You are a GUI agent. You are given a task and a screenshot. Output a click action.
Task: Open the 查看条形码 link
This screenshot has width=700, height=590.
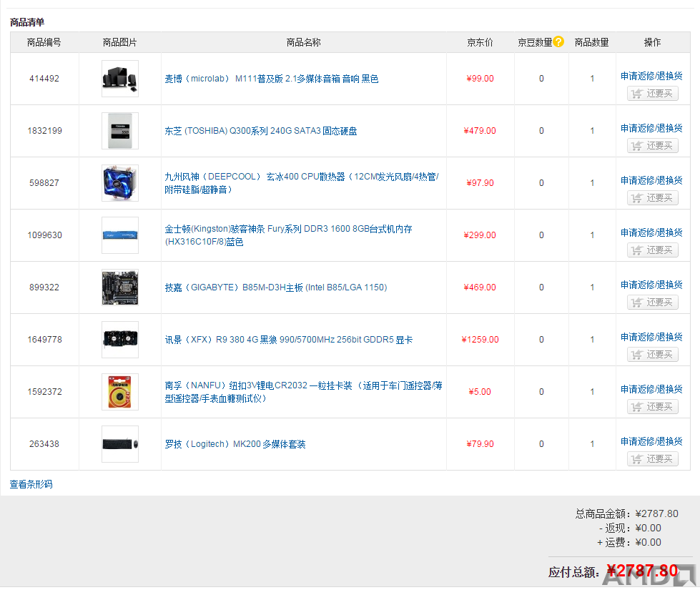click(31, 485)
